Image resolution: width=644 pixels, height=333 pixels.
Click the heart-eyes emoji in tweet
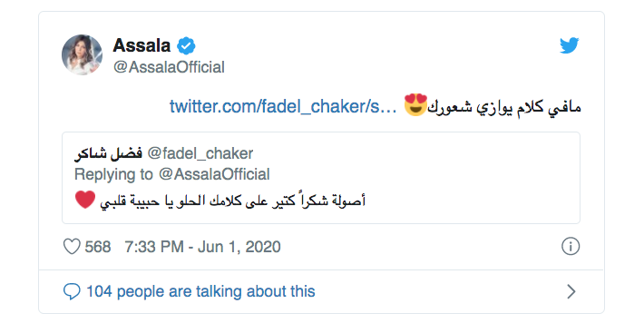(x=415, y=105)
